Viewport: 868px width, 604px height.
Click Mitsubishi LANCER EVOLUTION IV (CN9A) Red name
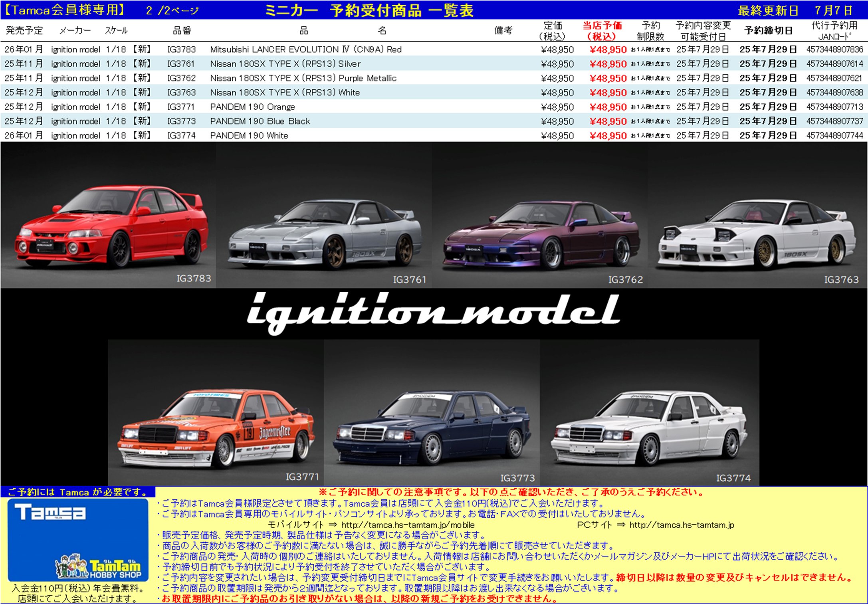(306, 50)
